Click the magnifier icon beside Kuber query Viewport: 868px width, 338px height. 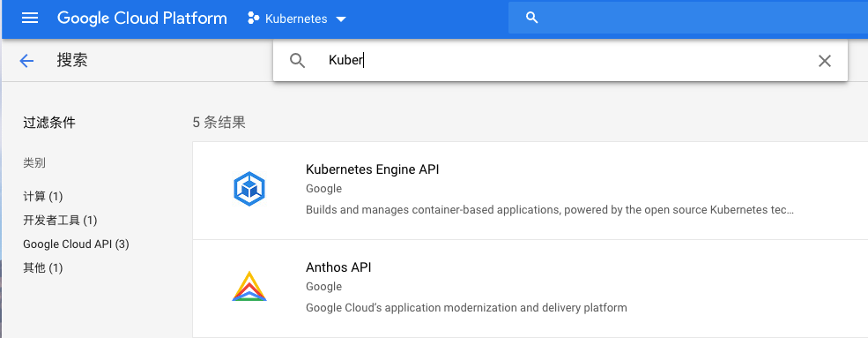[297, 60]
